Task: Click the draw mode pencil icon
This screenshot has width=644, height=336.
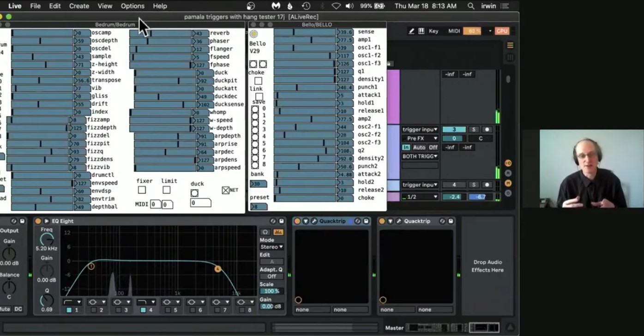Action: (x=411, y=31)
